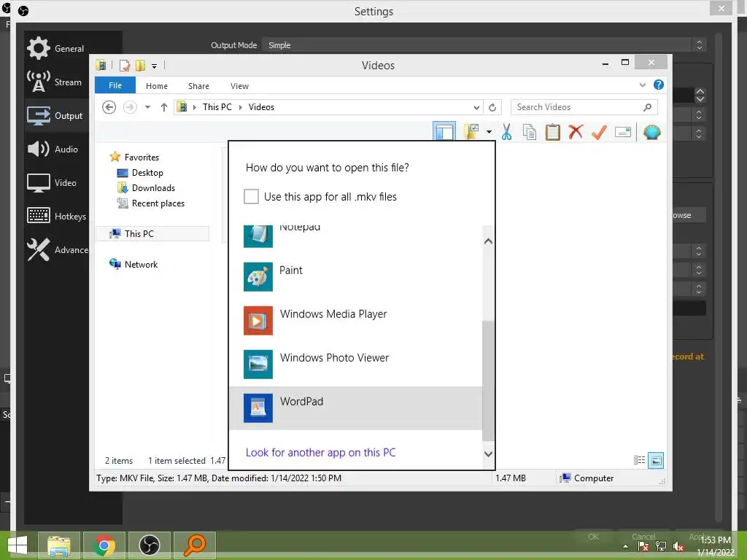
Task: Switch to details view icon in status bar
Action: tap(639, 460)
